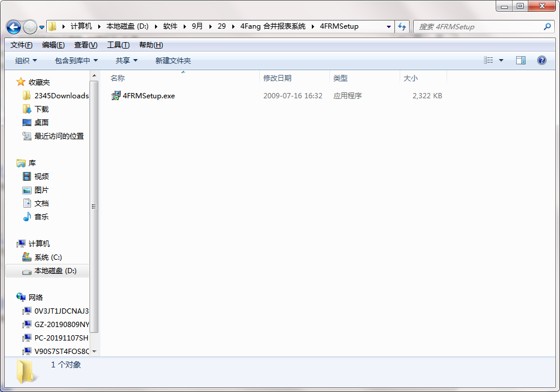Expand the breadcrumb arrow after 软件

[x=184, y=26]
